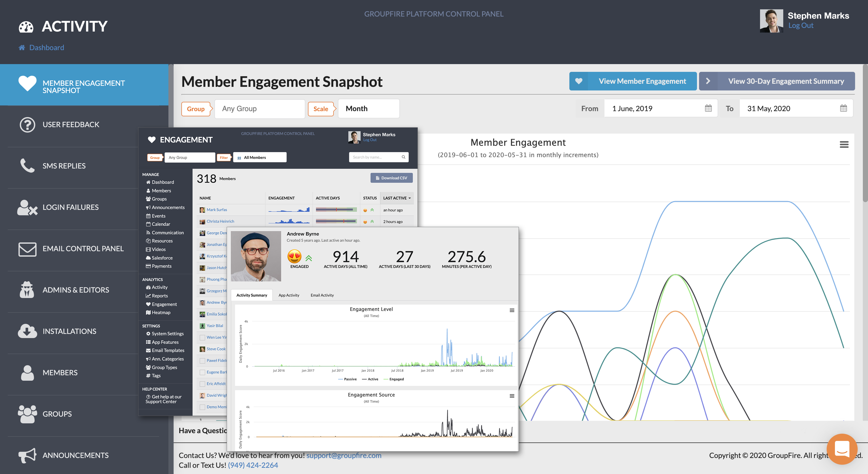This screenshot has height=474, width=868.
Task: Click the Installations cloud download icon
Action: point(27,331)
